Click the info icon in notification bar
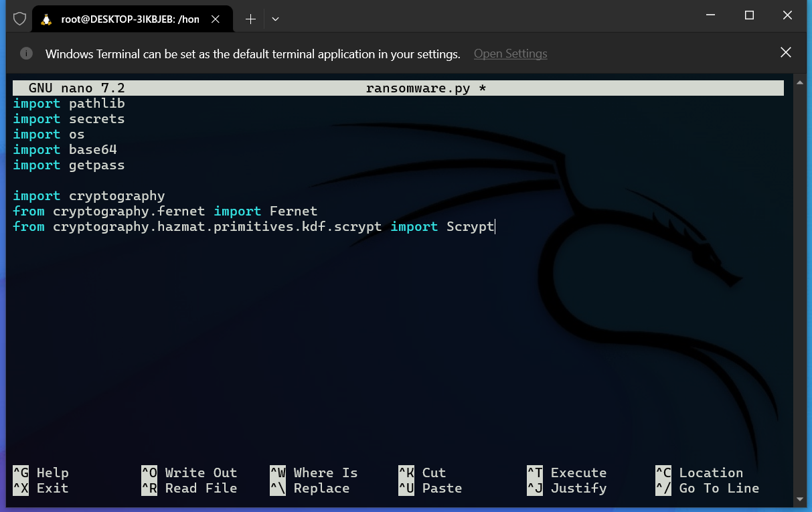The height and width of the screenshot is (512, 812). (26, 54)
